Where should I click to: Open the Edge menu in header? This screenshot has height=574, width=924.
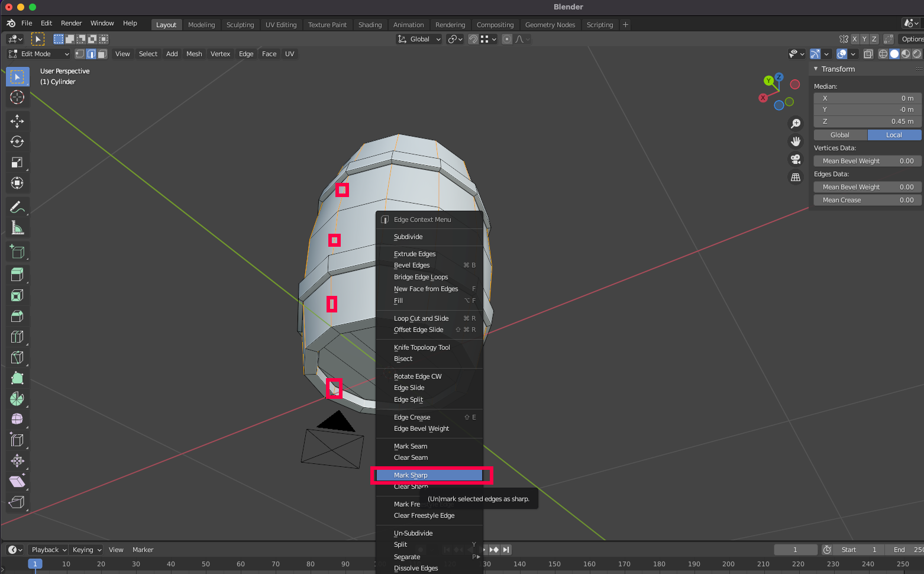click(x=246, y=54)
